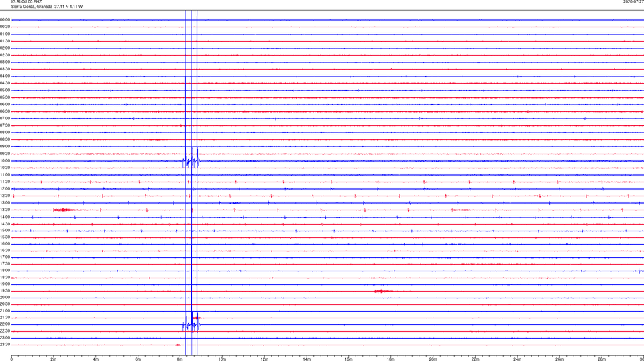Click the blue spike at end of 18:00 trace
The image size is (644, 362).
coord(639,271)
